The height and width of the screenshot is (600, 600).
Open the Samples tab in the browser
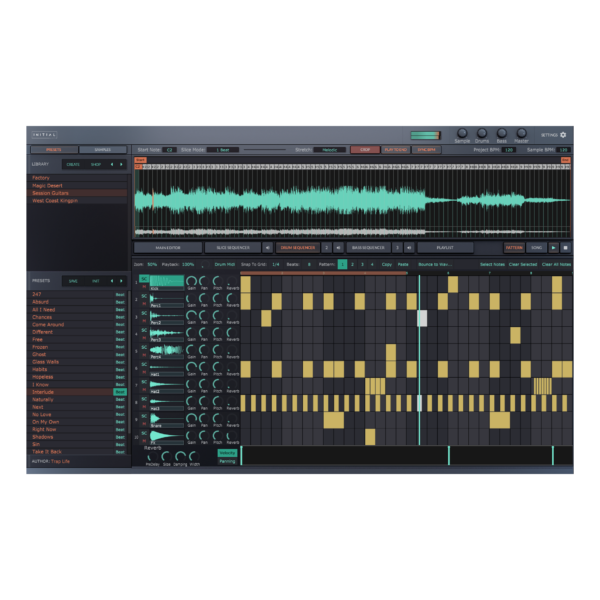tap(103, 149)
